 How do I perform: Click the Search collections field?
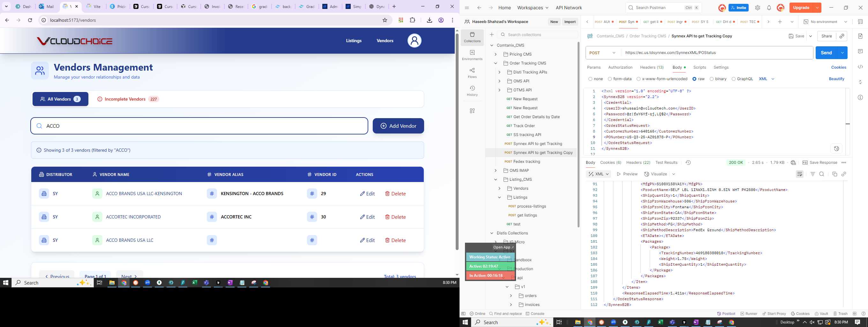coord(537,35)
